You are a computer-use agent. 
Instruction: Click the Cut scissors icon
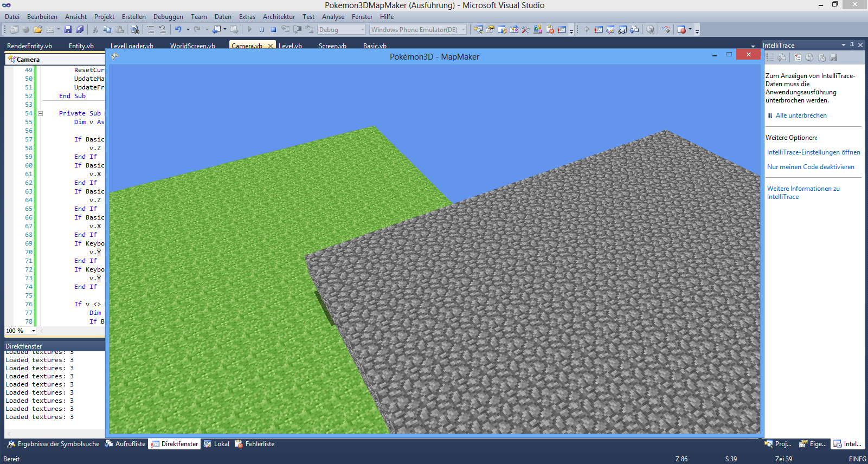[95, 29]
